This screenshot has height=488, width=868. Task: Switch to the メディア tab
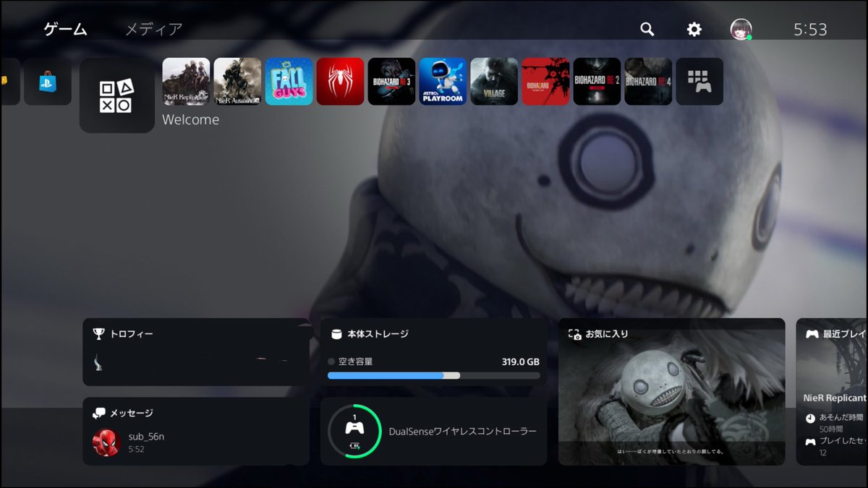(x=154, y=30)
